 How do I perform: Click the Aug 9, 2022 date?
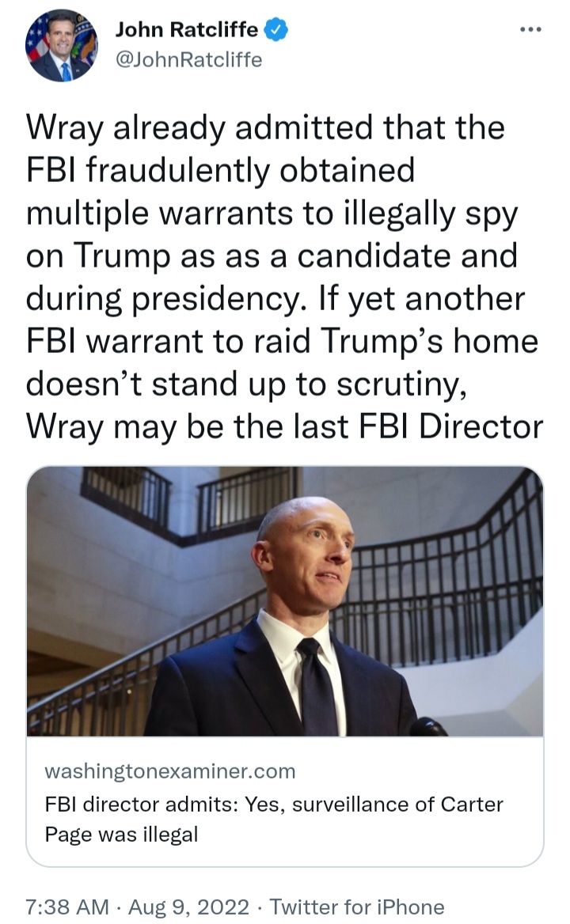tap(188, 907)
